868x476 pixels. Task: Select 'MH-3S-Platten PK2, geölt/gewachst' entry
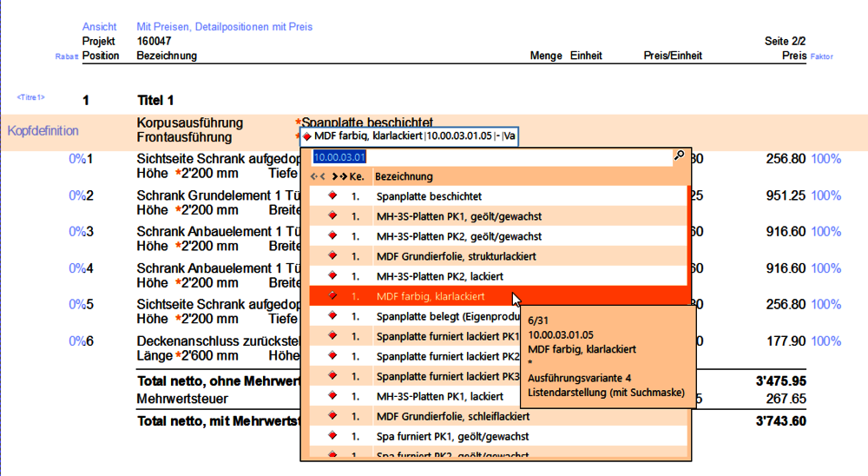[x=458, y=236]
